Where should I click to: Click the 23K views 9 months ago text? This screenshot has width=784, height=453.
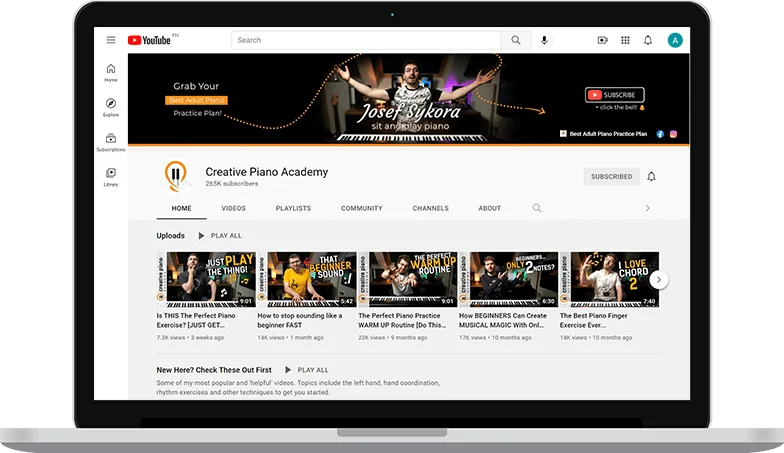click(392, 338)
